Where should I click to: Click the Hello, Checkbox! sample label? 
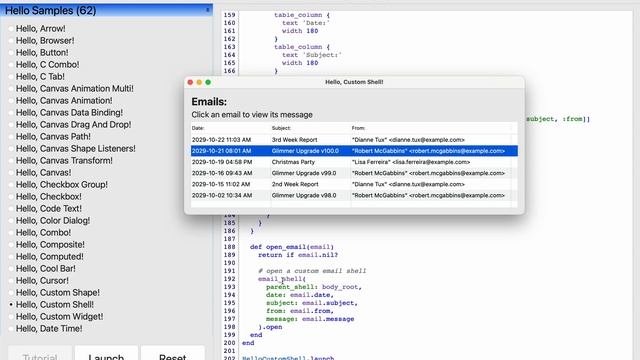(49, 196)
